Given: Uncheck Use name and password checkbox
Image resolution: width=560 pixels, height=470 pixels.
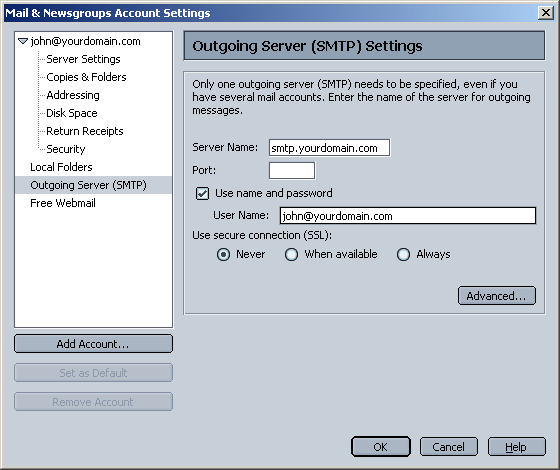Looking at the screenshot, I should (202, 194).
